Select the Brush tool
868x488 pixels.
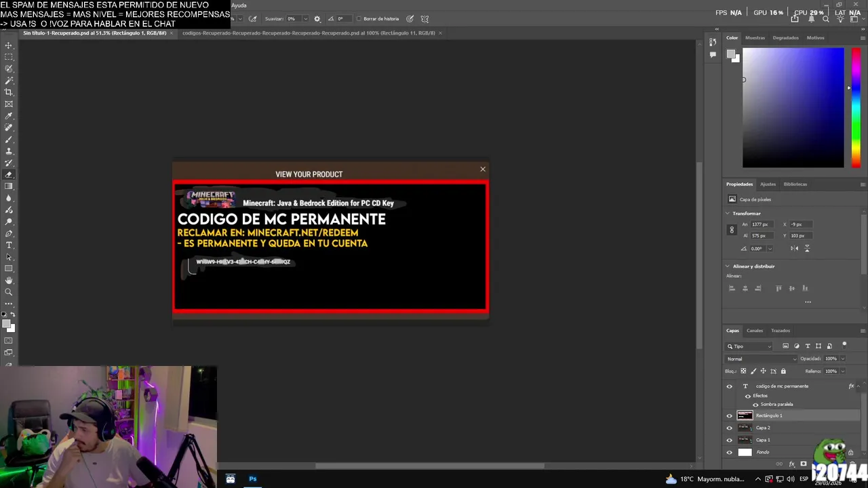pyautogui.click(x=9, y=139)
